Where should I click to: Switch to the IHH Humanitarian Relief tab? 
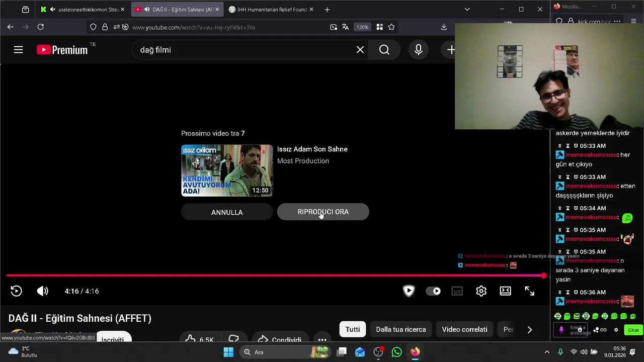270,10
